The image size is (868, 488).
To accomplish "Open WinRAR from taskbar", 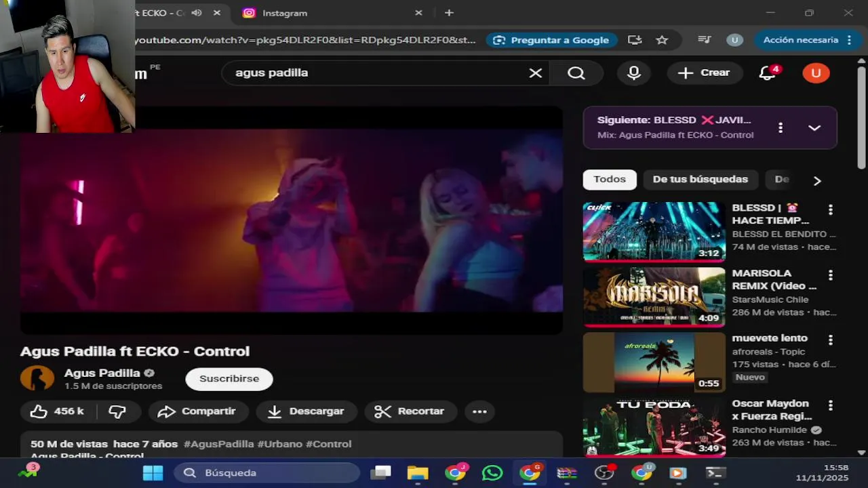I will pyautogui.click(x=567, y=473).
